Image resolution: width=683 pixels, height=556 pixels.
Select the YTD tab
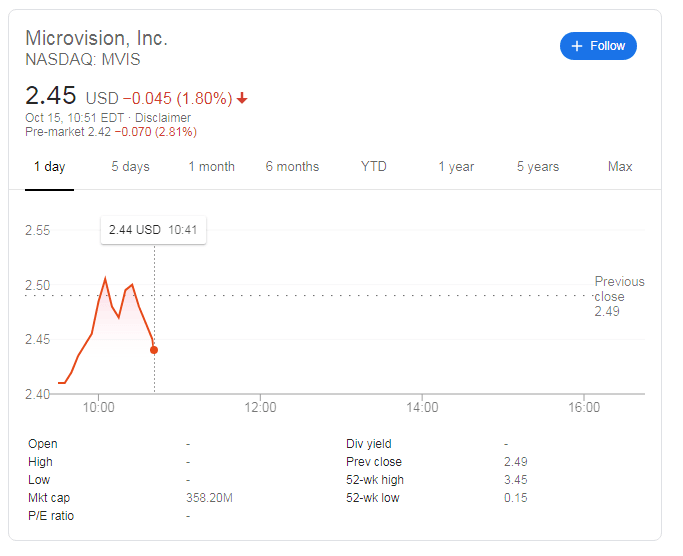pos(374,167)
